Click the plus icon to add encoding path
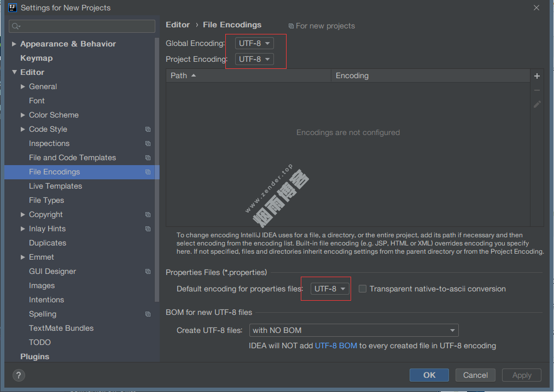The image size is (554, 392). point(536,76)
